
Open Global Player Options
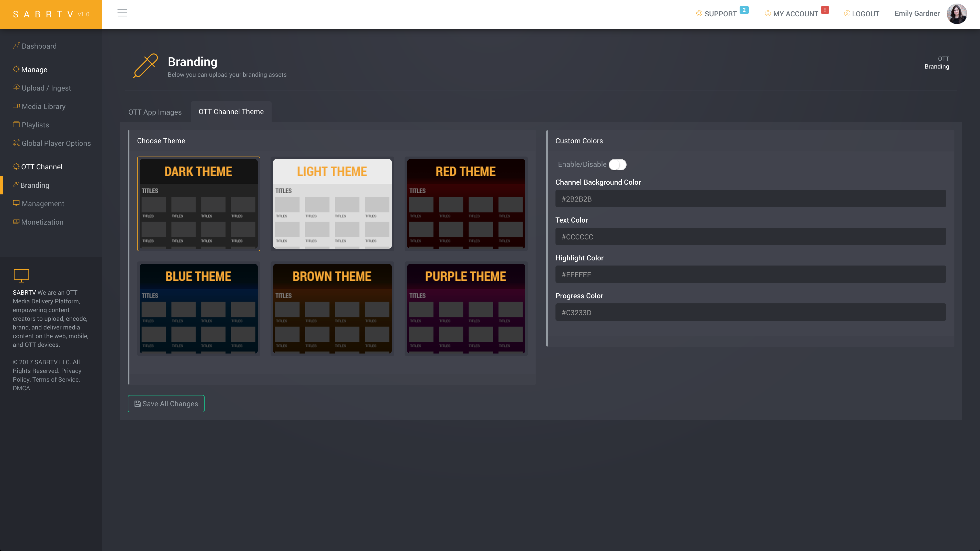click(x=56, y=144)
